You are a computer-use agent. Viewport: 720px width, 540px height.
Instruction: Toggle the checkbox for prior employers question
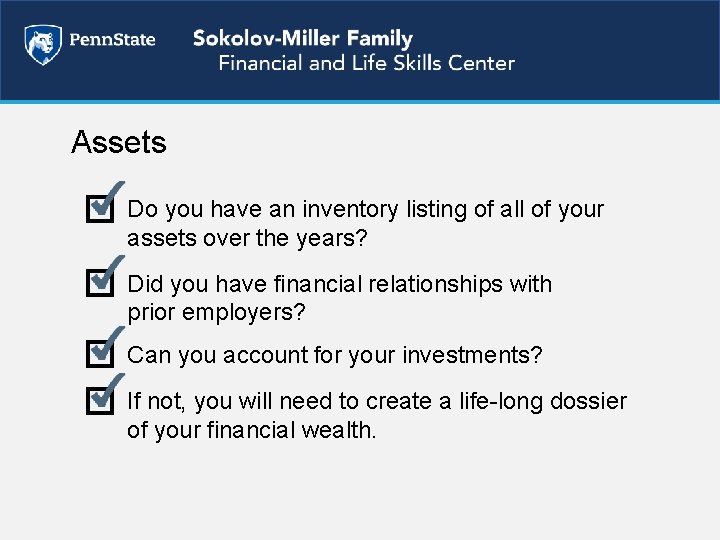coord(99,284)
